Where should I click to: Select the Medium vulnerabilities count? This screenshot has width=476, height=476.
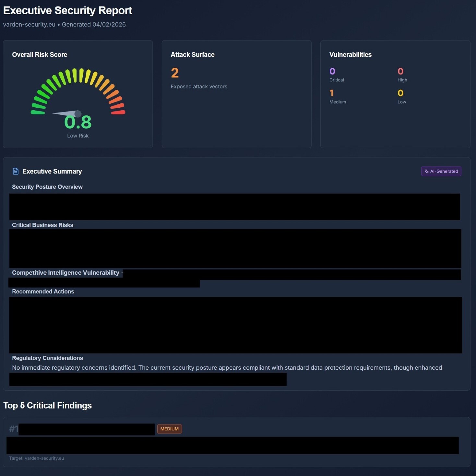click(x=331, y=93)
